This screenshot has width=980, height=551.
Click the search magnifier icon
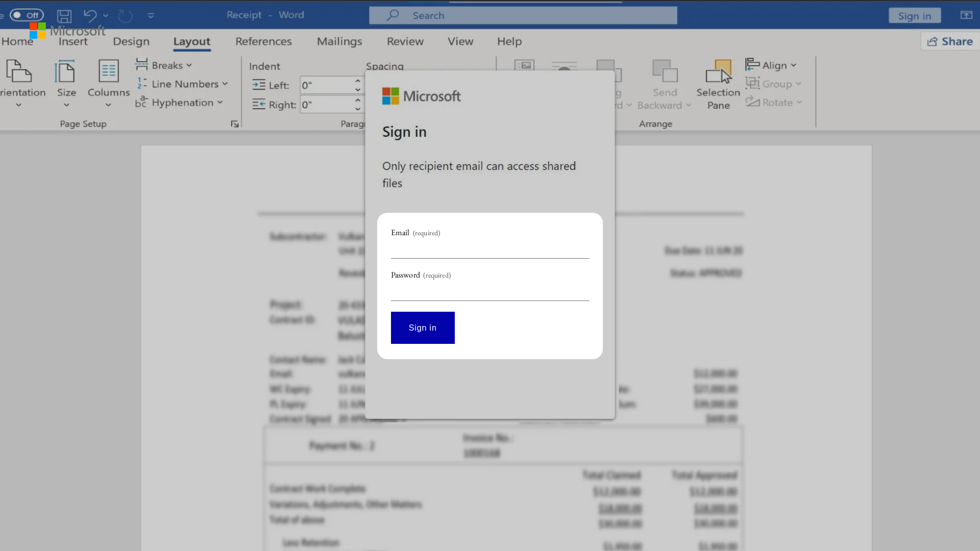point(392,15)
